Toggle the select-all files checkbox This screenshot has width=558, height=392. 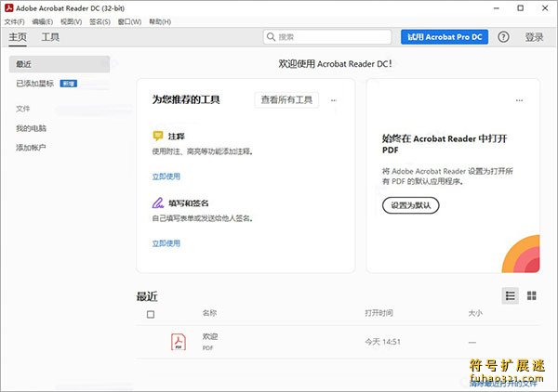coord(151,314)
